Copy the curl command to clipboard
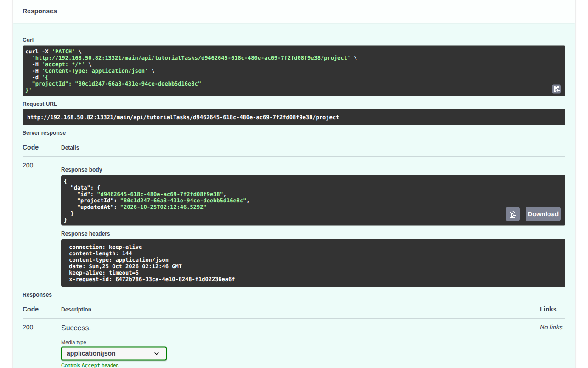This screenshot has width=588, height=368. point(556,89)
